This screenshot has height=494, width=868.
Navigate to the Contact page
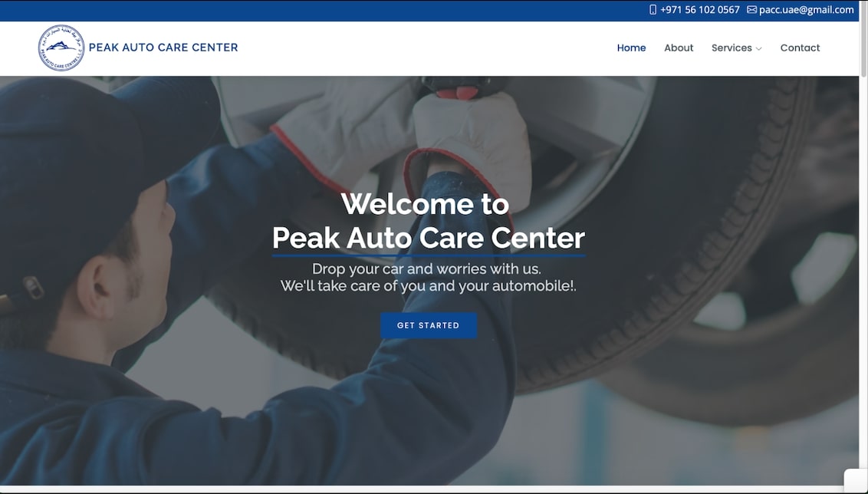800,48
